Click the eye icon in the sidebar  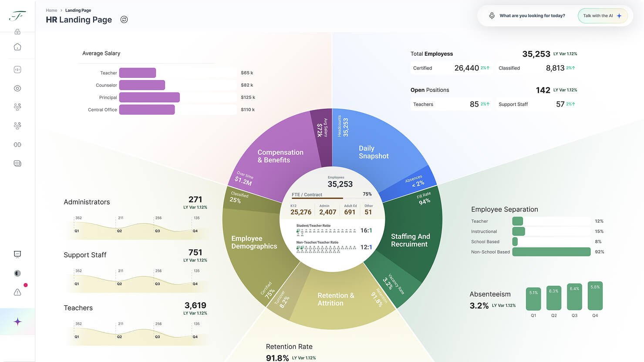point(17,88)
